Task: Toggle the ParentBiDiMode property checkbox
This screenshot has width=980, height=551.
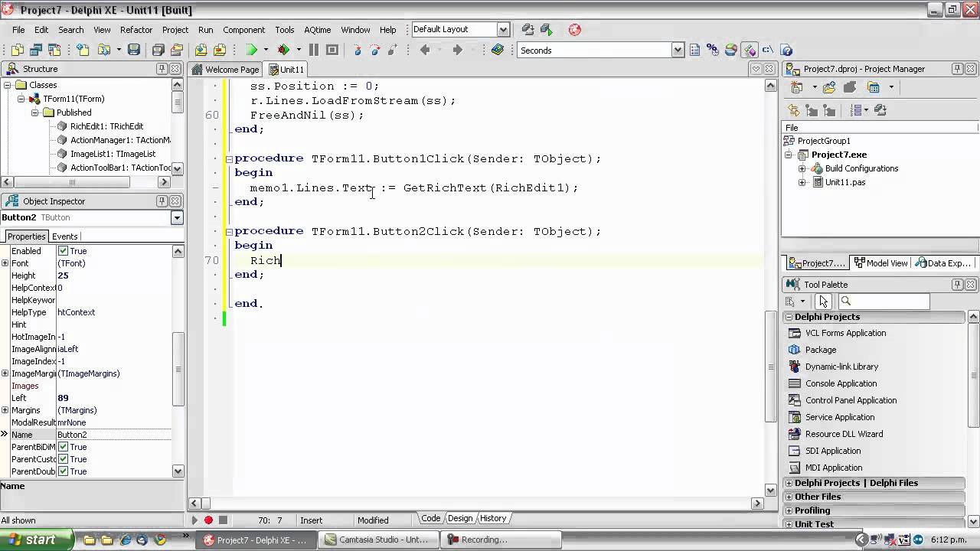Action: coord(64,447)
